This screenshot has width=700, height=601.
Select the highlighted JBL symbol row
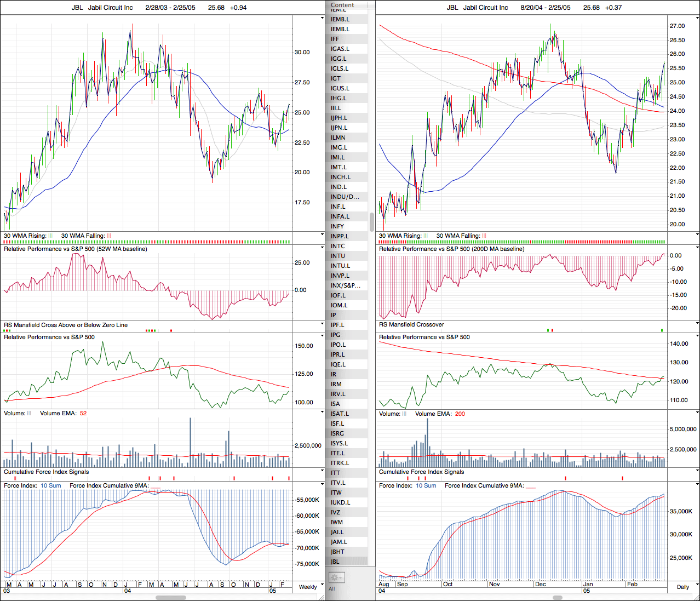335,562
